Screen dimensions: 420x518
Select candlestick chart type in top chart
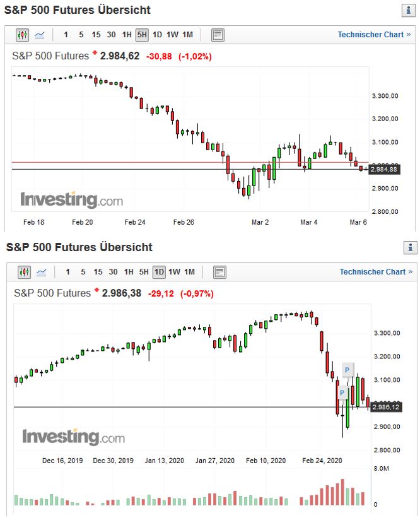[23, 35]
